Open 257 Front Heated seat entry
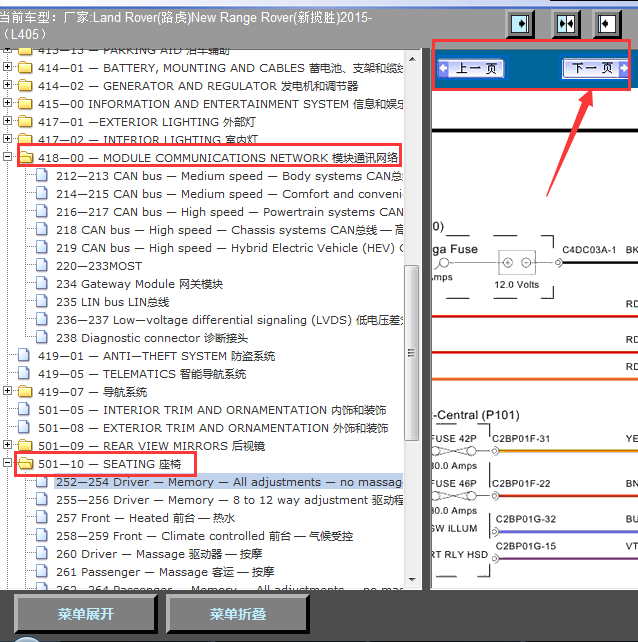Screen dimensions: 638x642 click(x=145, y=518)
